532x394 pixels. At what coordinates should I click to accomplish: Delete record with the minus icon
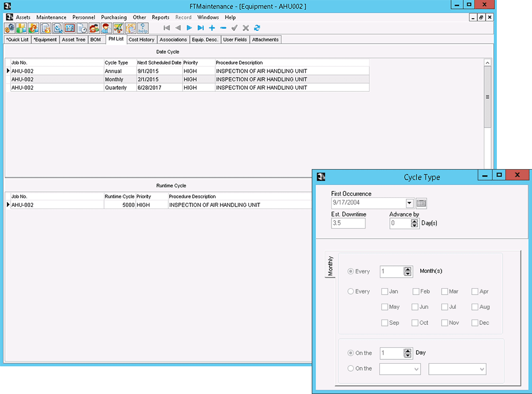click(x=223, y=28)
